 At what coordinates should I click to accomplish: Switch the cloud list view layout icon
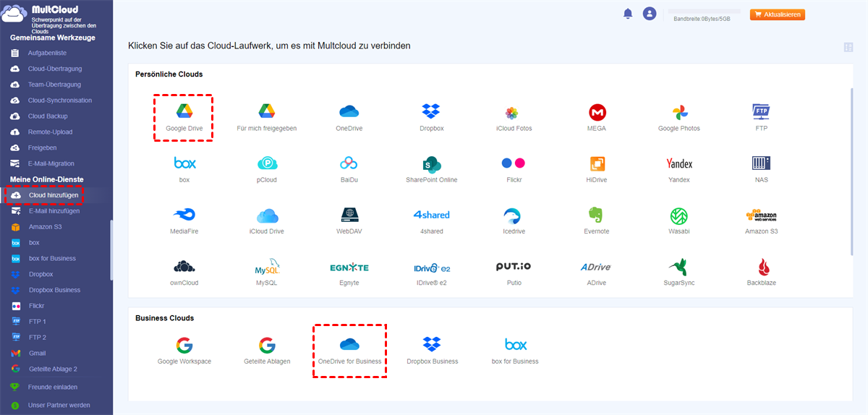coord(848,47)
